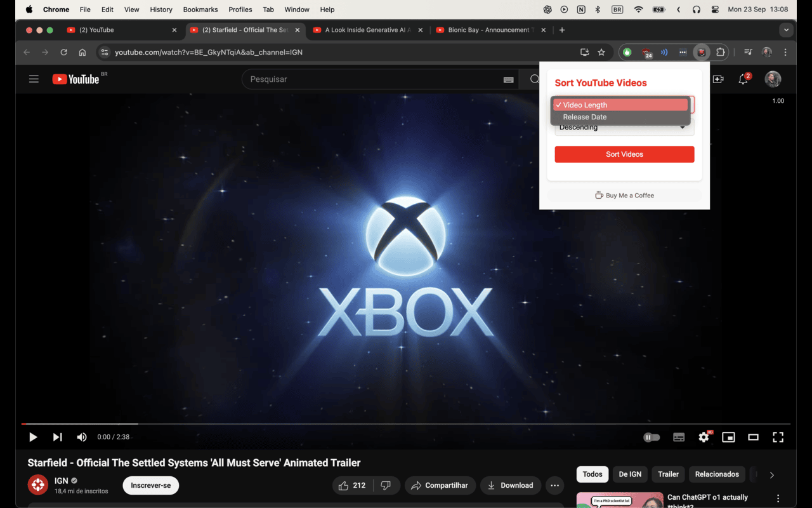Select the Trailer filter chip

[668, 474]
